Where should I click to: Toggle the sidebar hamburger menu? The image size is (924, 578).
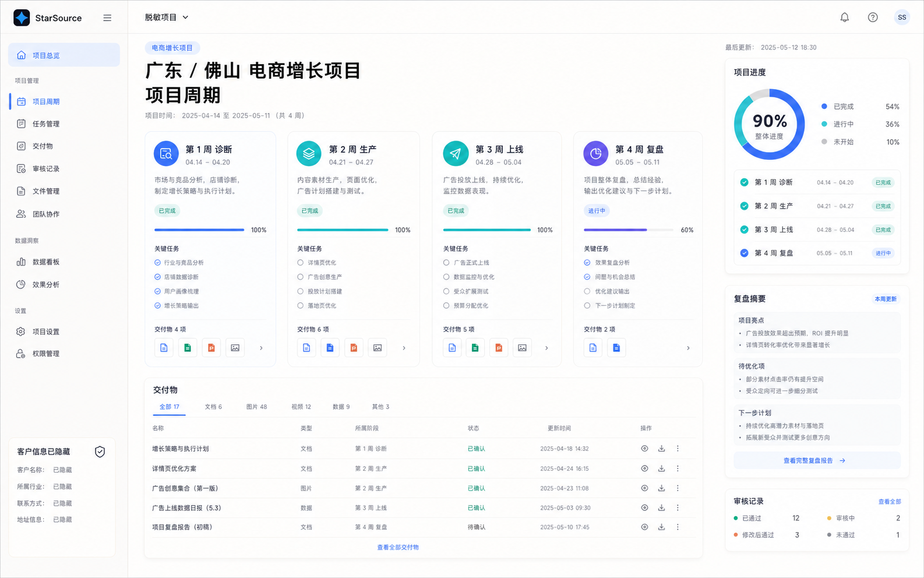click(x=107, y=18)
